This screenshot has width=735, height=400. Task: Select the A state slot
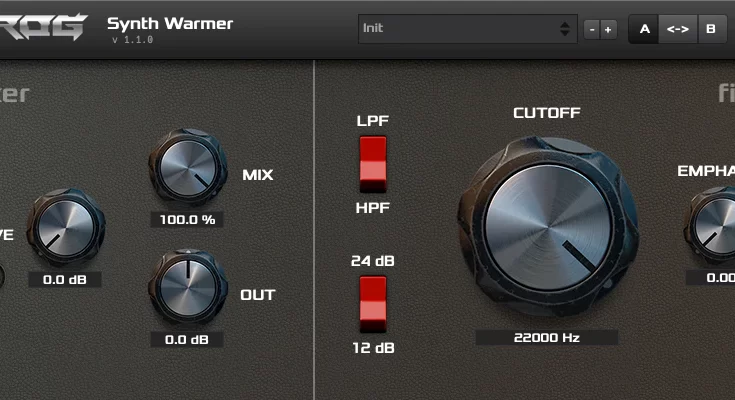644,29
